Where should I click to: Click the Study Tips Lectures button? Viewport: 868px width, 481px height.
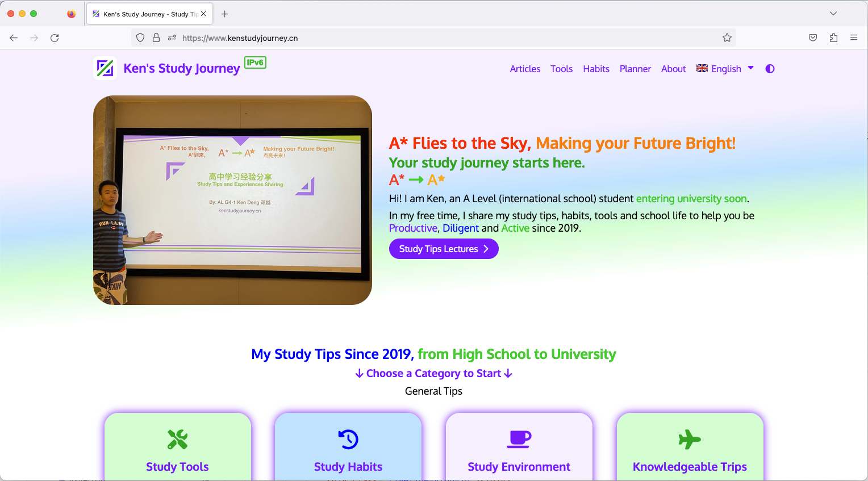point(444,249)
